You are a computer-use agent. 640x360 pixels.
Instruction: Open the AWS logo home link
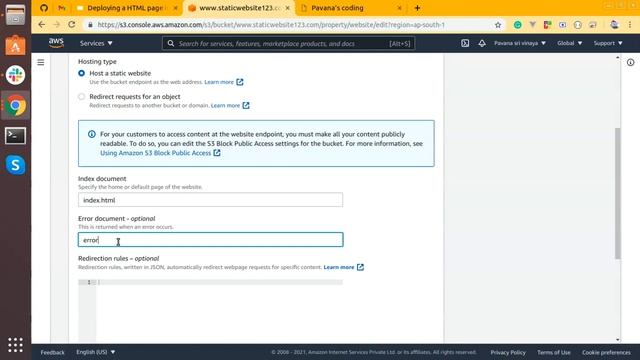point(56,42)
